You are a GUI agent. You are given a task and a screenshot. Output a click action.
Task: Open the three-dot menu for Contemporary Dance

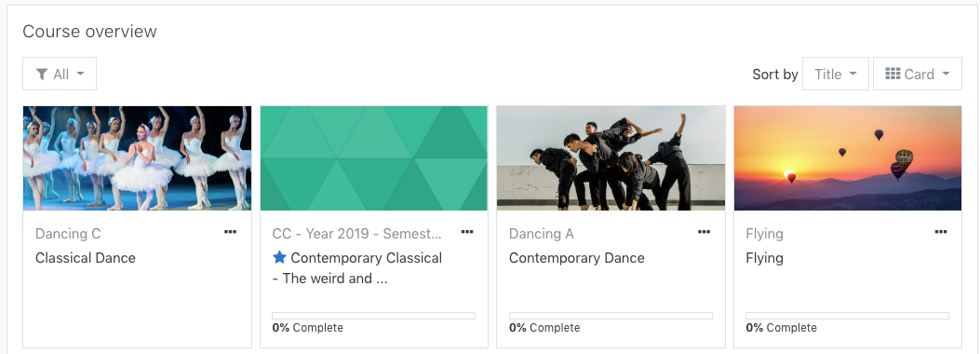[704, 232]
